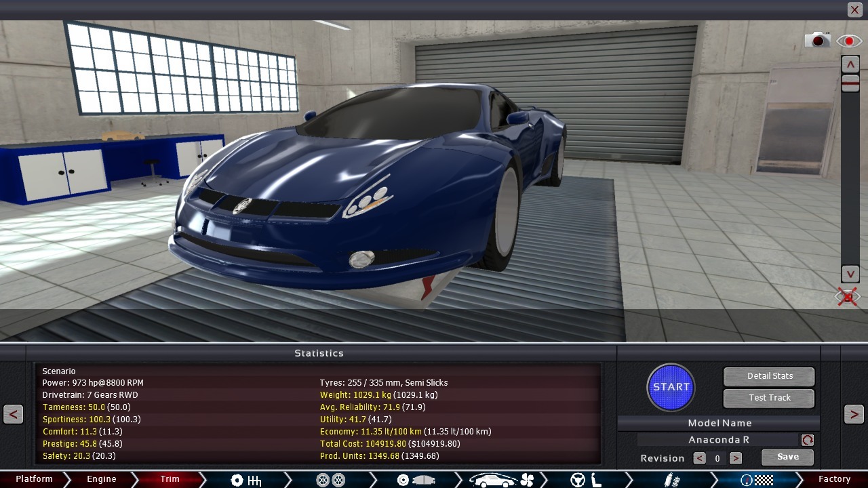
Task: Open the interior steering and seat tab
Action: coord(586,480)
